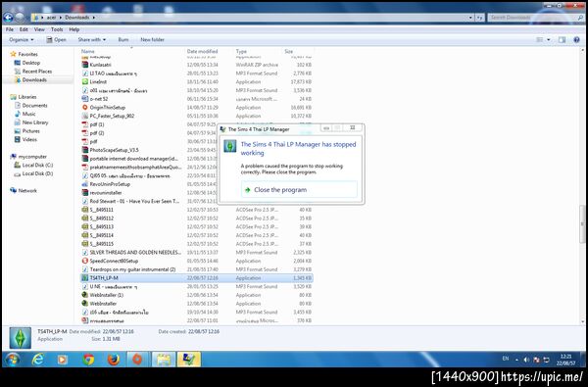Select the OriginThinSetup file icon
588x387 pixels.
point(84,107)
